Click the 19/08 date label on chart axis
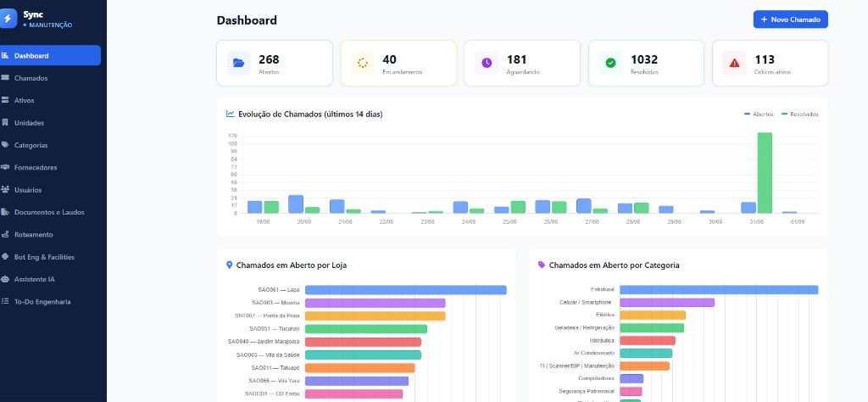868x402 pixels. [x=263, y=222]
